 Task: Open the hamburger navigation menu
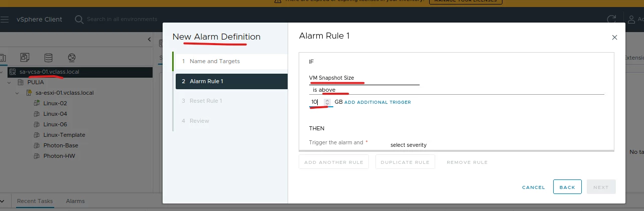[5, 20]
